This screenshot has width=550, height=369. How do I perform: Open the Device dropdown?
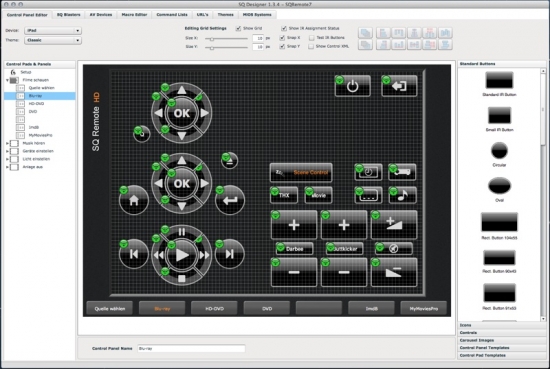click(53, 31)
